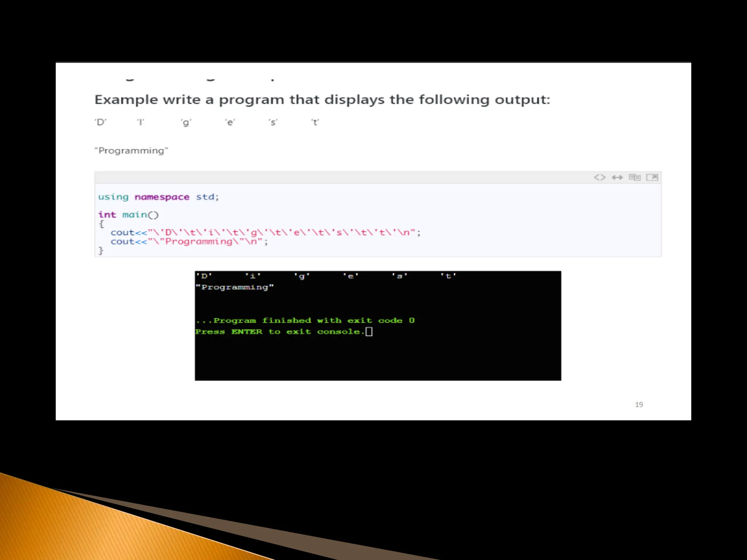The width and height of the screenshot is (747, 560).
Task: Click the view source code brackets icon
Action: 600,177
